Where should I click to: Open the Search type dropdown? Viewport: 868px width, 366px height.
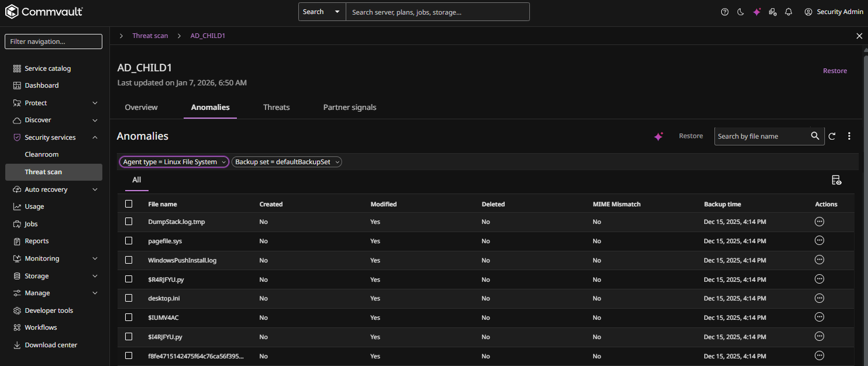click(322, 12)
